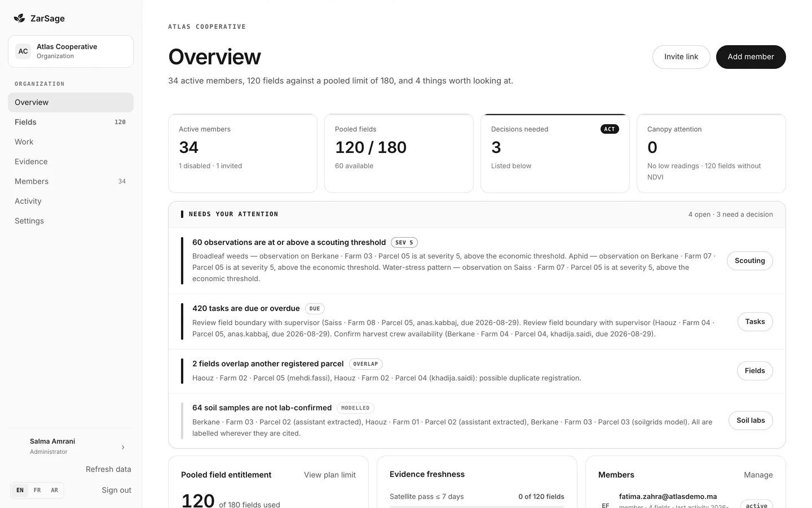The height and width of the screenshot is (508, 812).
Task: Click the View plan limit link
Action: point(330,475)
